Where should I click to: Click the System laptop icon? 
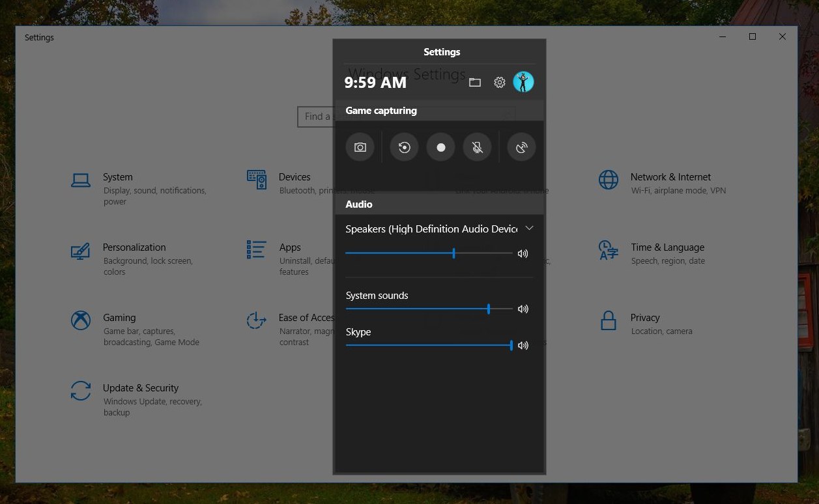click(x=81, y=180)
